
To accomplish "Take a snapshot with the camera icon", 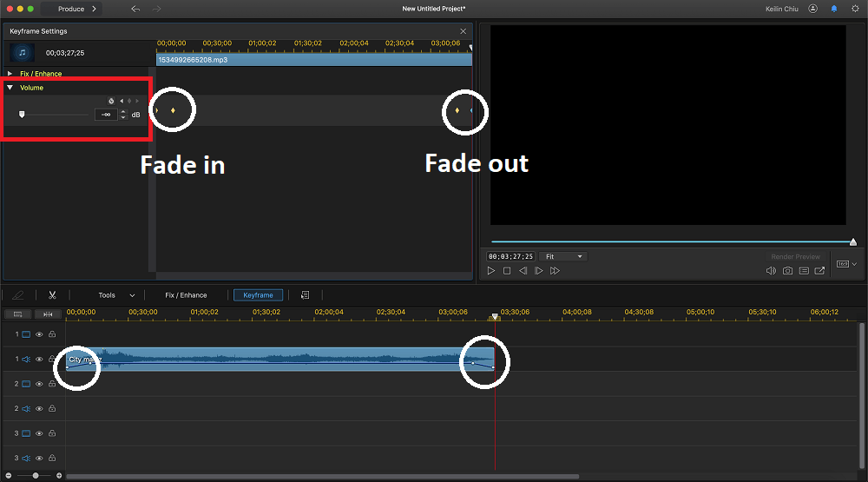I will (x=787, y=271).
